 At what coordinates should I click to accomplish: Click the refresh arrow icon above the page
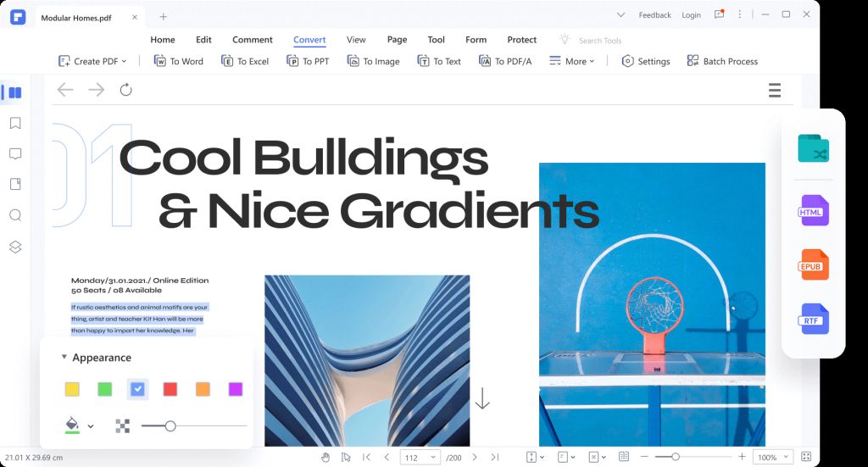[x=125, y=90]
